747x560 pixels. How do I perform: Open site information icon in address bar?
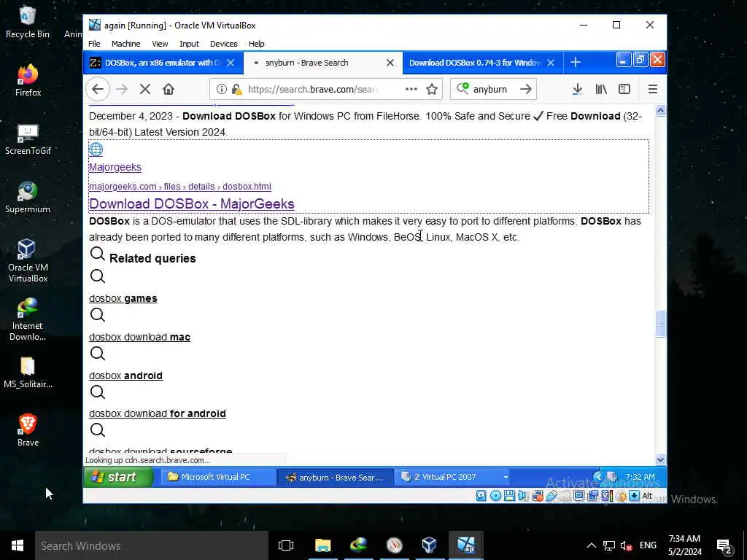pyautogui.click(x=222, y=89)
